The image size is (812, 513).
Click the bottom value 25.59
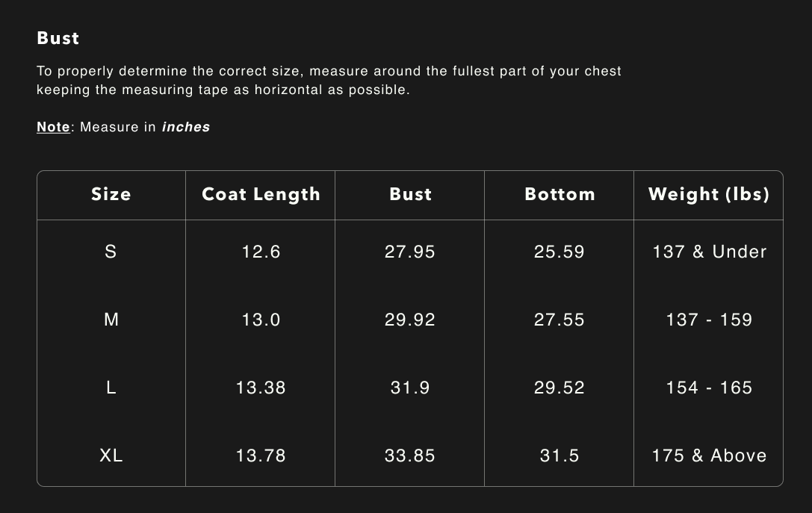coord(560,252)
